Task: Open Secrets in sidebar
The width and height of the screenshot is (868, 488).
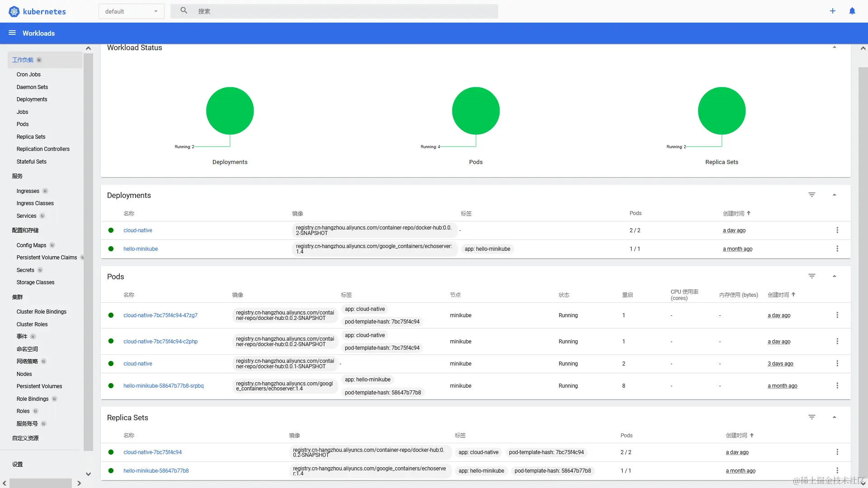Action: click(x=25, y=270)
